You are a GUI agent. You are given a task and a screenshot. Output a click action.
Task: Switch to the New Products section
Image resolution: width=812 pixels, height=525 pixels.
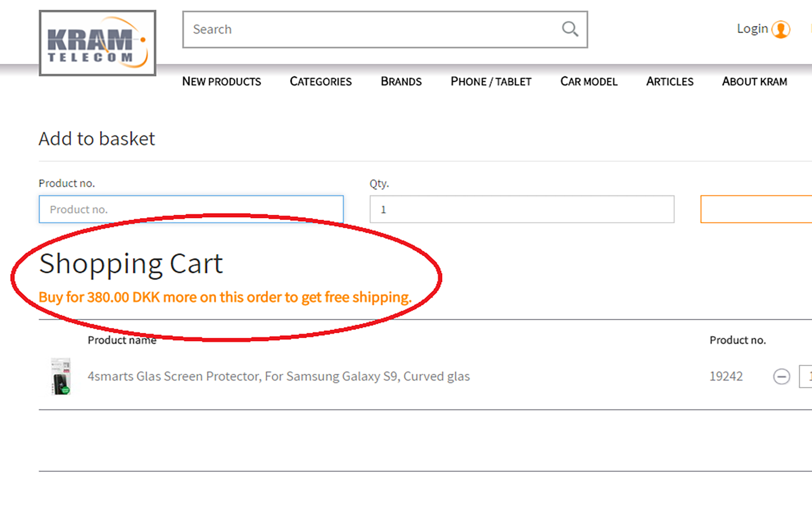pos(221,82)
